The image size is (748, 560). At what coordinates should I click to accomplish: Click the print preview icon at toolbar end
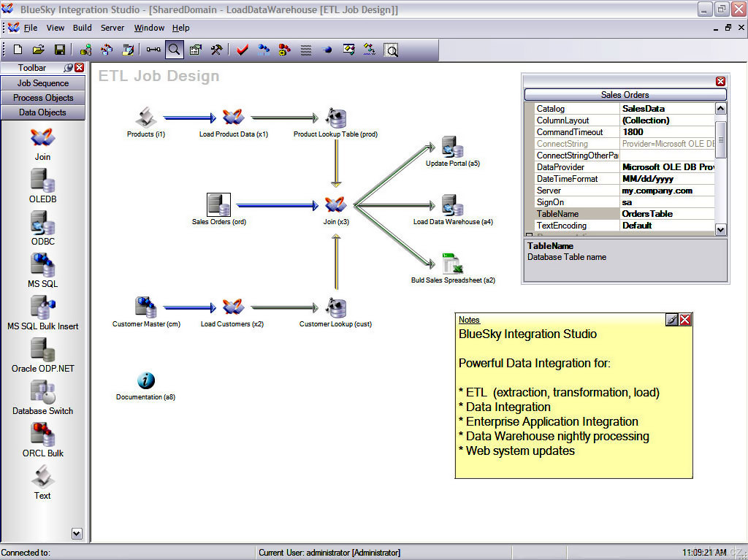tap(392, 50)
